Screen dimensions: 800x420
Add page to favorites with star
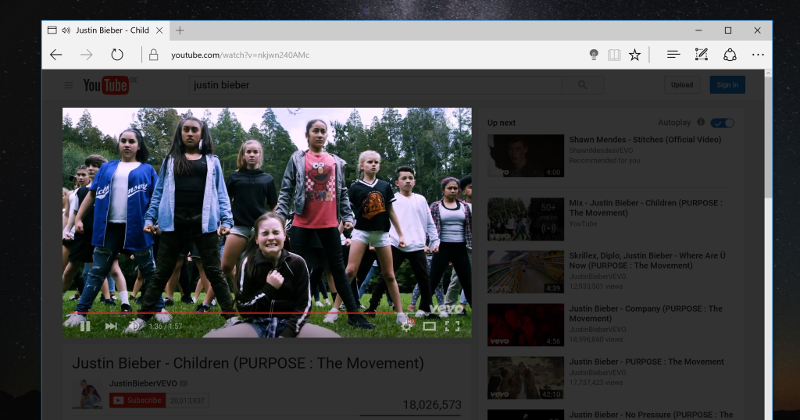click(634, 55)
